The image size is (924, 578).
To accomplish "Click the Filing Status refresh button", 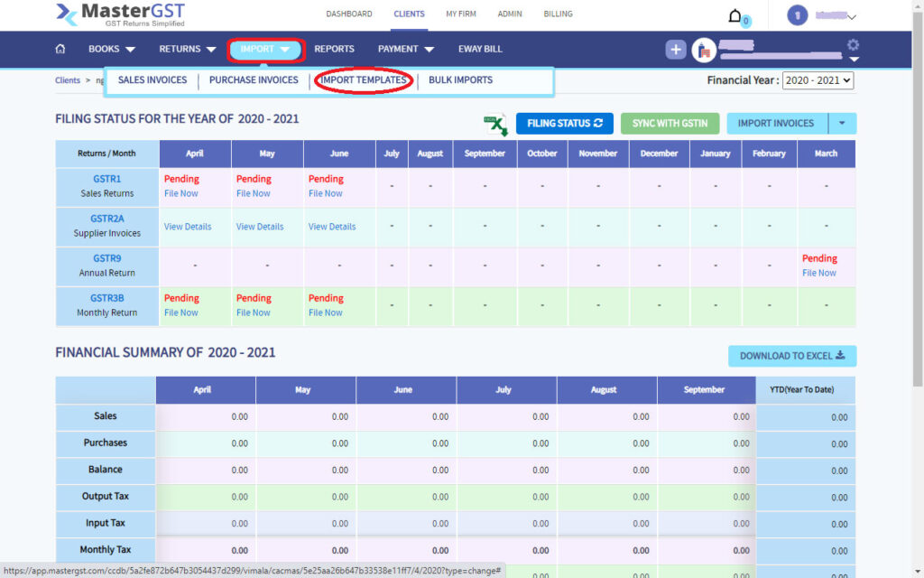I will [564, 124].
